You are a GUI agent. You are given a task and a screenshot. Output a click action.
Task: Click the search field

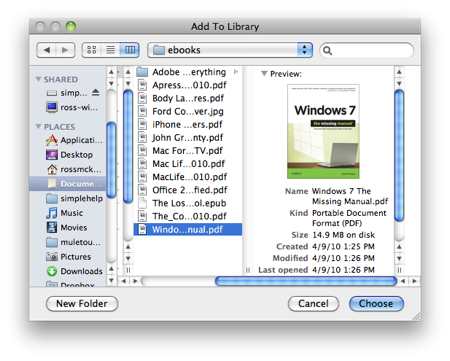(367, 50)
